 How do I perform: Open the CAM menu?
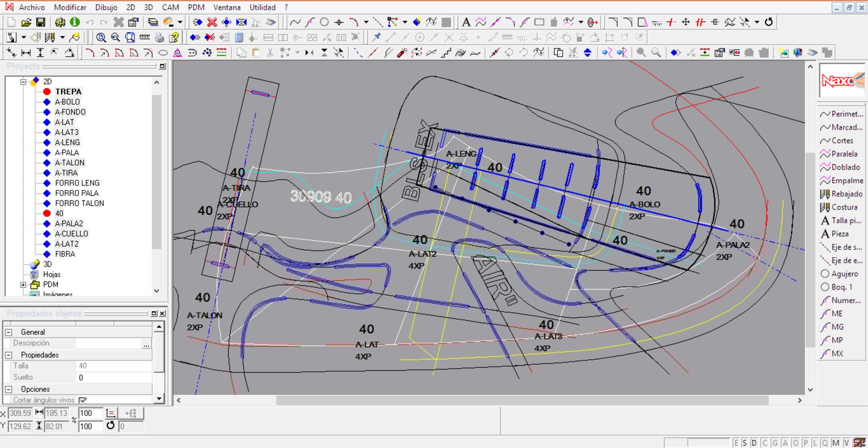coord(170,8)
